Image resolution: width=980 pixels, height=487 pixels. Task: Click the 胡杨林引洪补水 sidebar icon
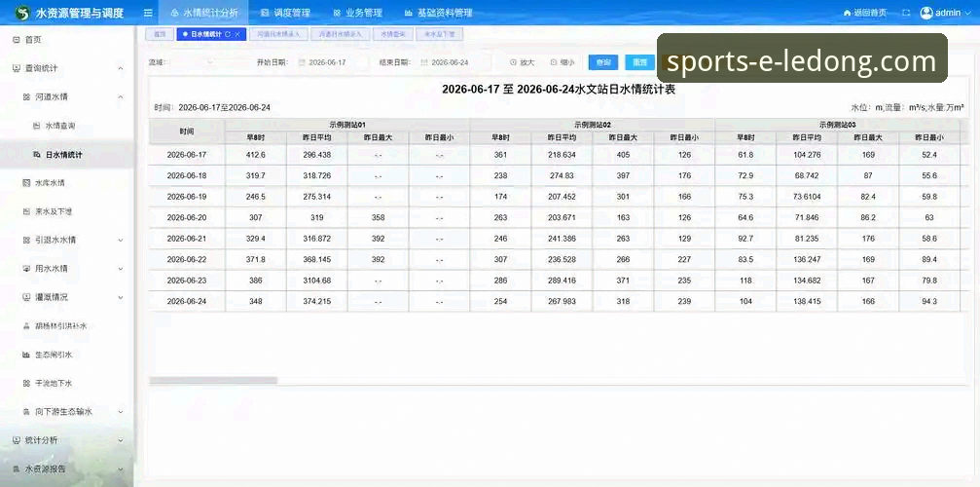(x=26, y=326)
